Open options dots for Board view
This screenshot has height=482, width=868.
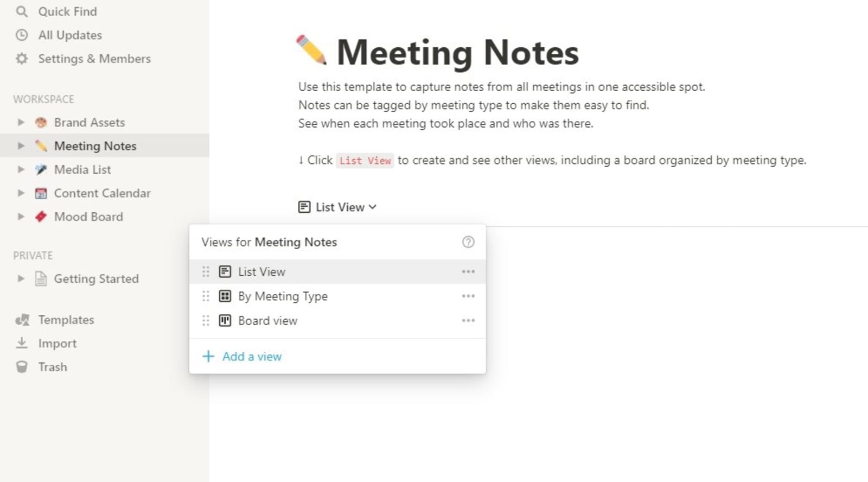(468, 320)
